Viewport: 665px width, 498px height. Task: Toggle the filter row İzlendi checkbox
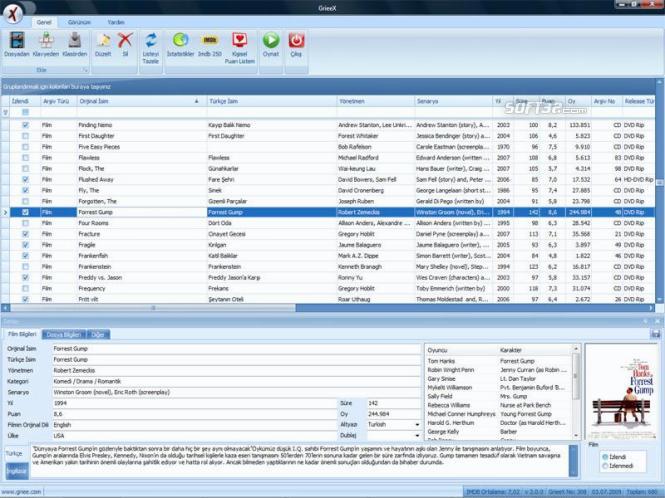25,112
